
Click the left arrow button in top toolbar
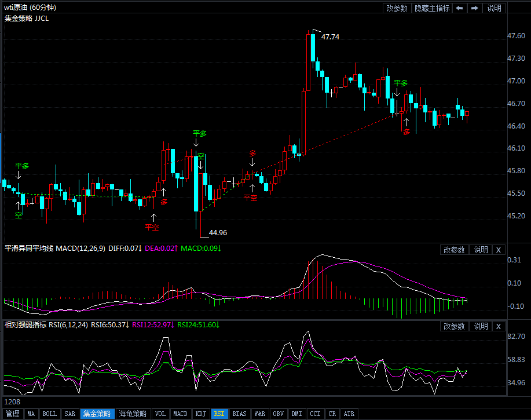(x=459, y=8)
